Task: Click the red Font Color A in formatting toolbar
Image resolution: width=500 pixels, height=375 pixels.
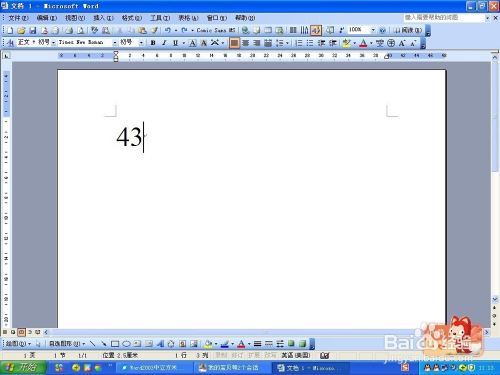Action: pyautogui.click(x=363, y=43)
